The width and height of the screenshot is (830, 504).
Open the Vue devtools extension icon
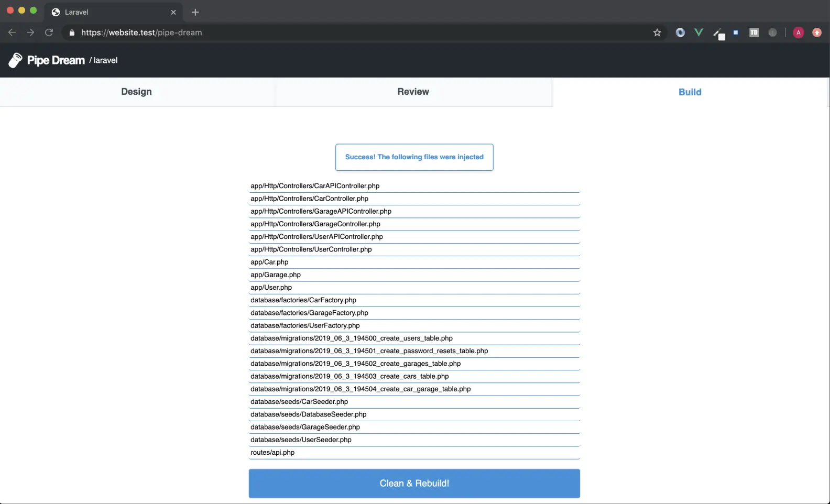[x=698, y=32]
